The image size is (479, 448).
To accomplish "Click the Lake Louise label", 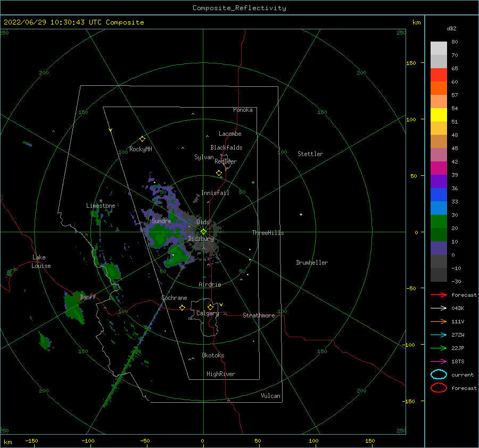I will (x=41, y=262).
